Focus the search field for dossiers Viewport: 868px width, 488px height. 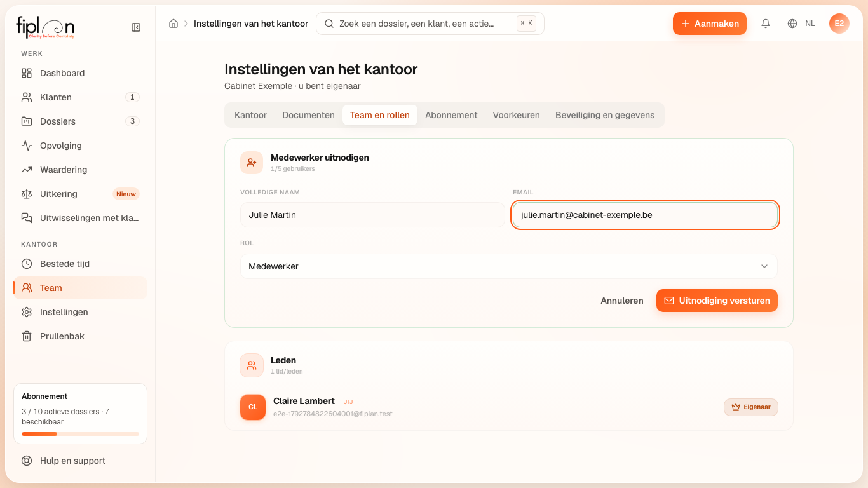pos(430,24)
